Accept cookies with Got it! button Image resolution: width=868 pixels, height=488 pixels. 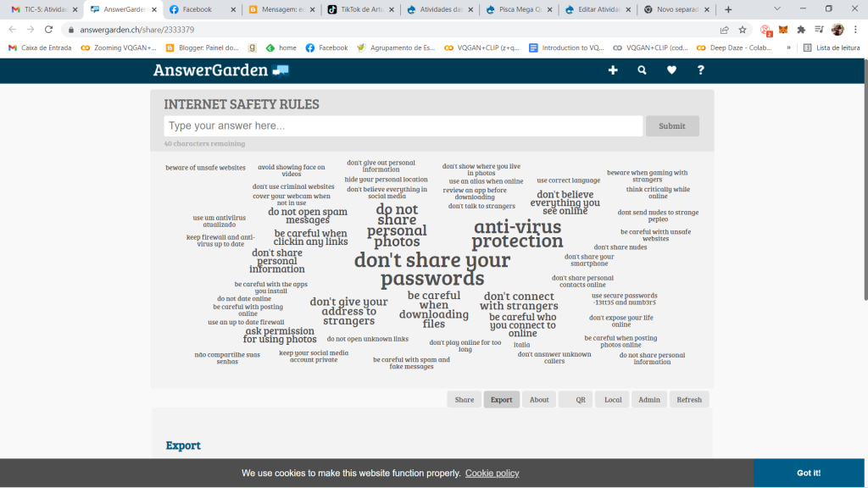808,473
